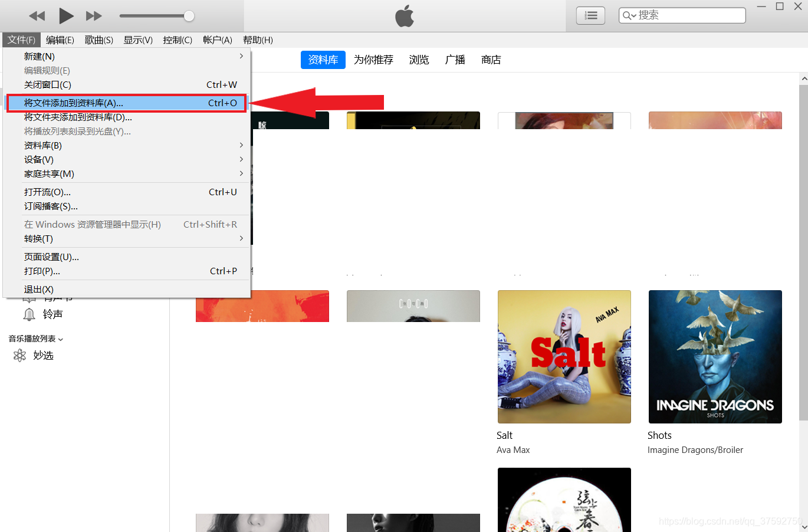The width and height of the screenshot is (808, 532).
Task: Maximize the iTunes window
Action: [x=780, y=6]
